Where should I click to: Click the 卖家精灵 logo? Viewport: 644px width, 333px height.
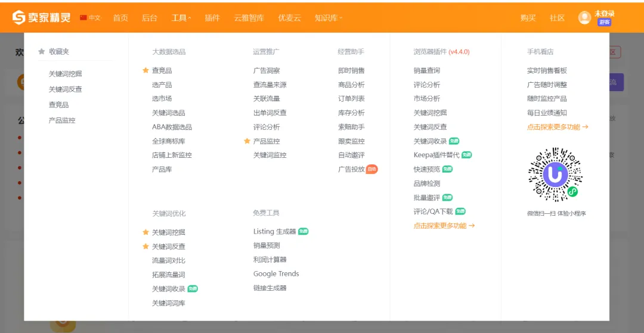click(x=41, y=18)
